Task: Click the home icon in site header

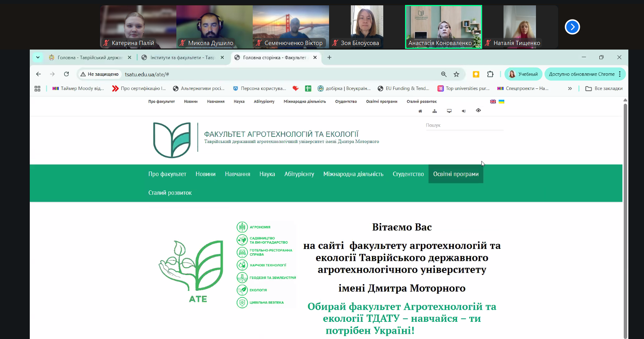Action: (x=420, y=111)
